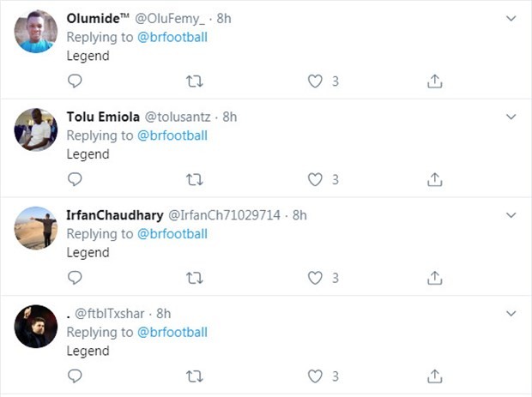
Task: Reply to Tolu Emiola's tweet
Action: point(75,180)
